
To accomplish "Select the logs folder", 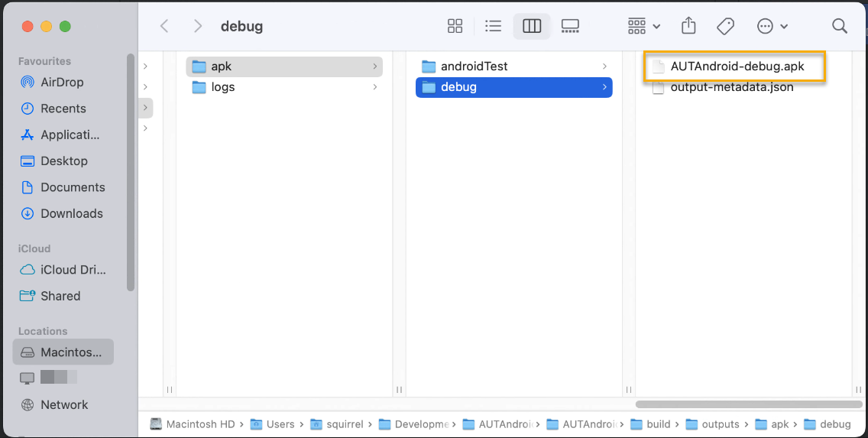I will click(222, 87).
